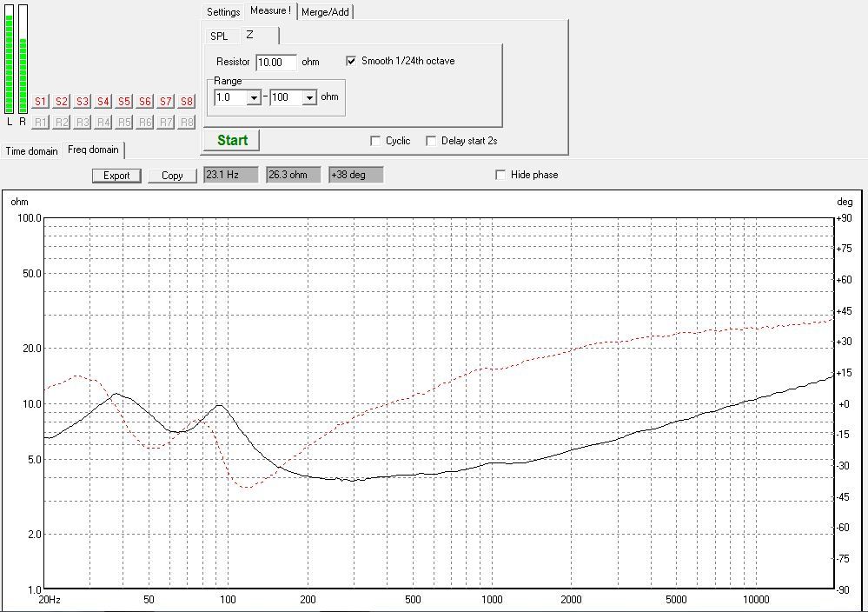Click the right channel R level meter
Image resolution: width=868 pixels, height=612 pixels.
[23, 59]
